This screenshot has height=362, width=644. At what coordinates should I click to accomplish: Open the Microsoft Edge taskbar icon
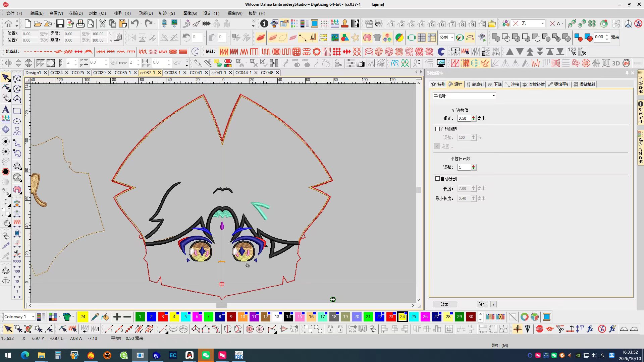[x=25, y=355]
